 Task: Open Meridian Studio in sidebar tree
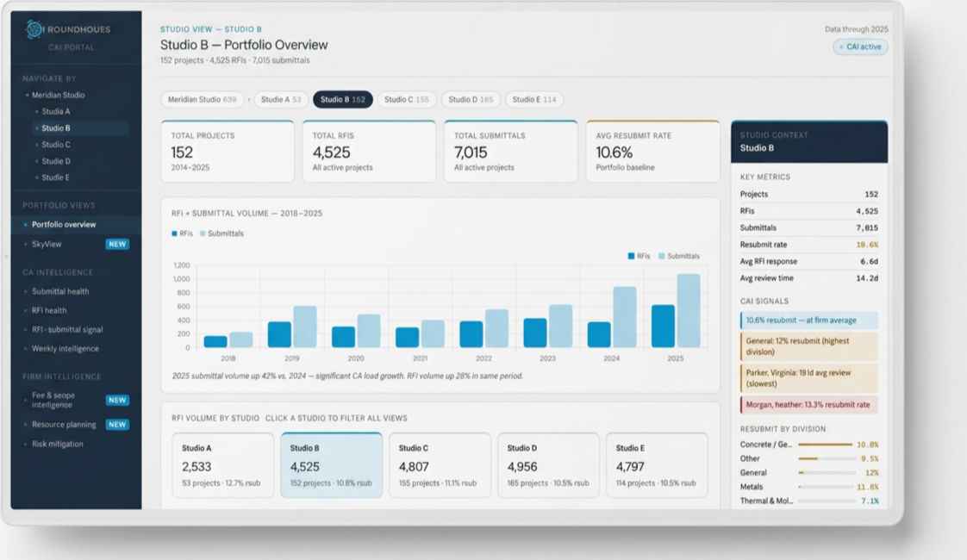click(x=58, y=95)
